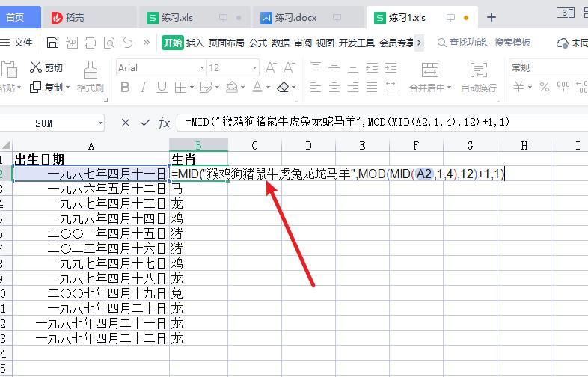The width and height of the screenshot is (588, 377).
Task: Click the Top Align icon
Action: [x=316, y=67]
